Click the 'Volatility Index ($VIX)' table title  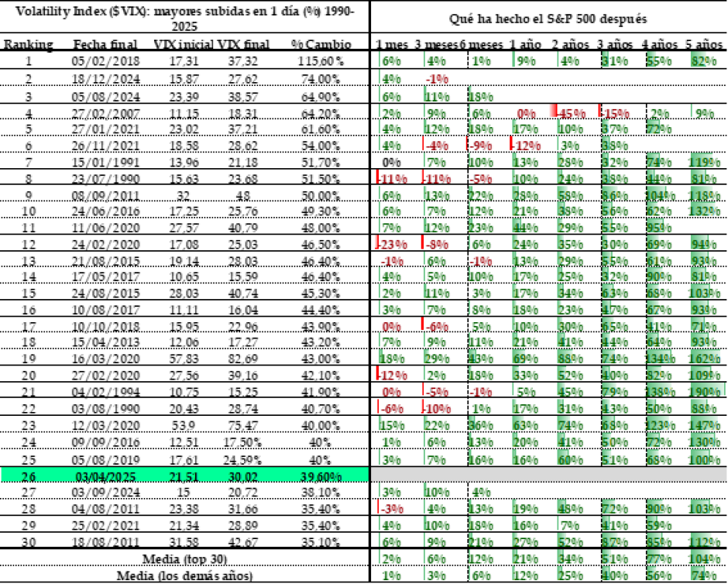[185, 18]
